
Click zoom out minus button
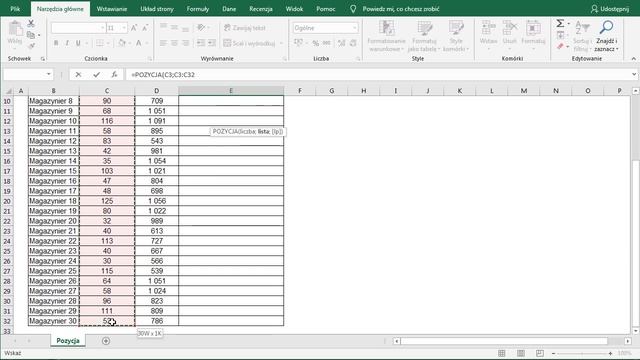point(553,353)
